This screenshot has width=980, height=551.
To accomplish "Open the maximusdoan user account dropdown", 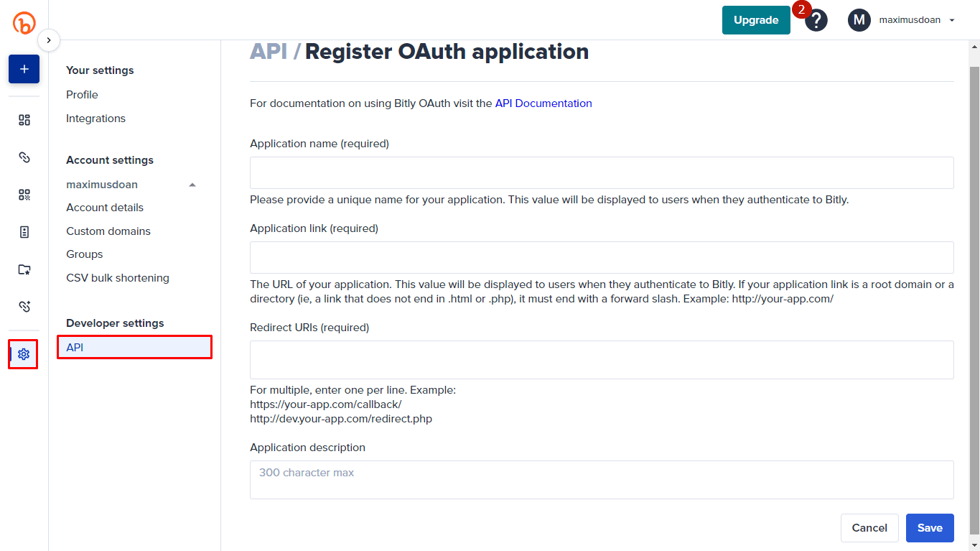I will coord(902,20).
